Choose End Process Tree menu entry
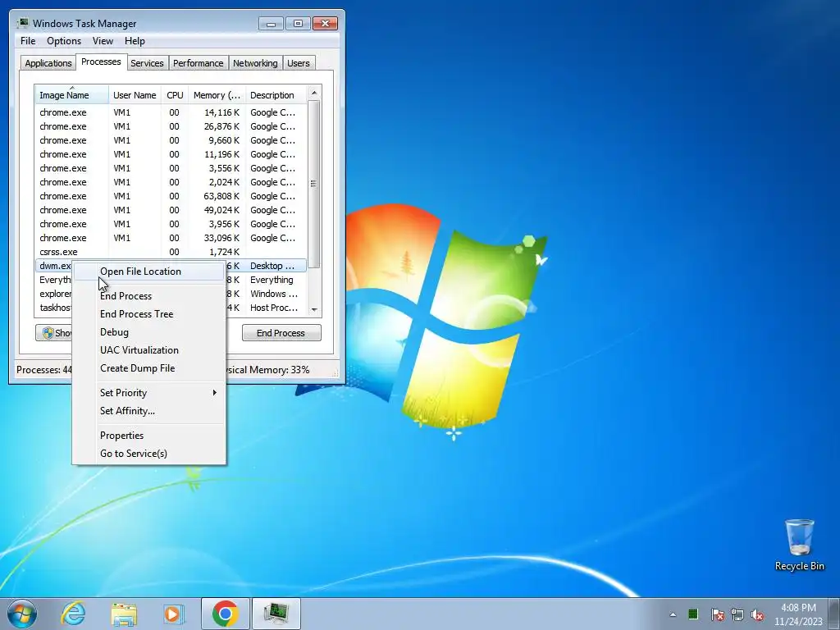Screen dimensions: 840x630 point(149,314)
